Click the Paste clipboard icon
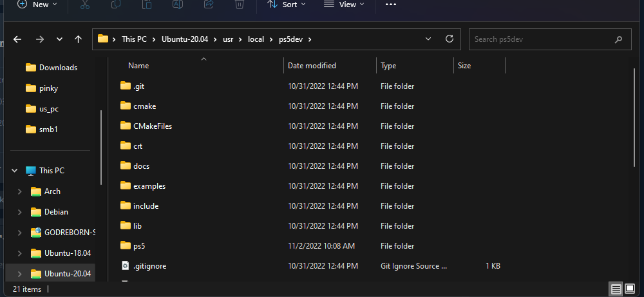 point(147,4)
